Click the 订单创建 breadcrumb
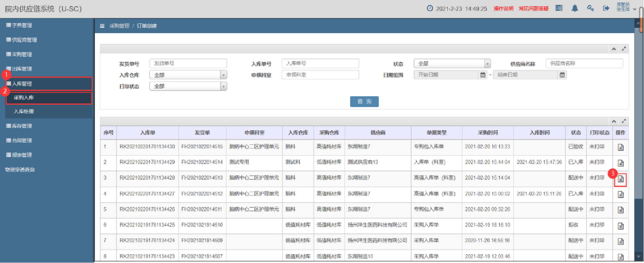Image resolution: width=644 pixels, height=263 pixels. click(x=147, y=26)
